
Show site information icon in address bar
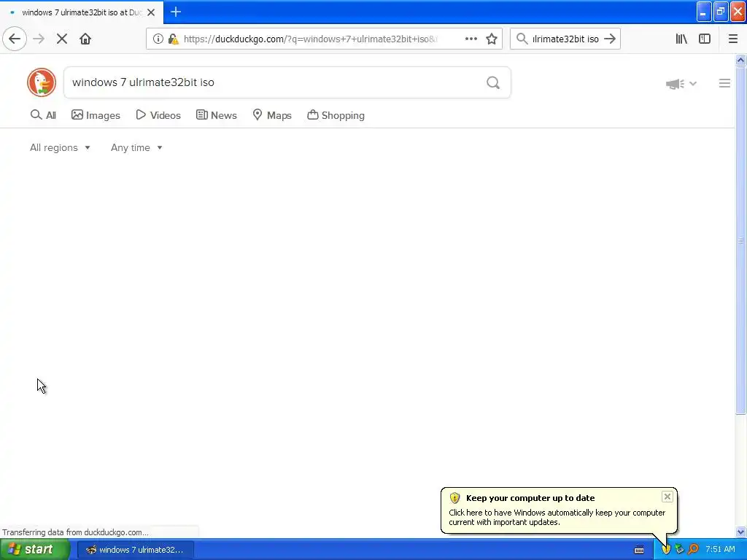[x=158, y=39]
